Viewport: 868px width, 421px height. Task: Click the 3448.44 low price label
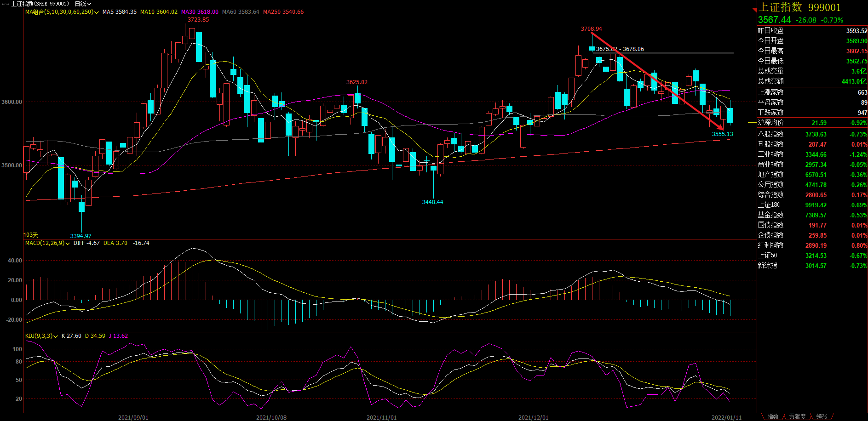(432, 202)
